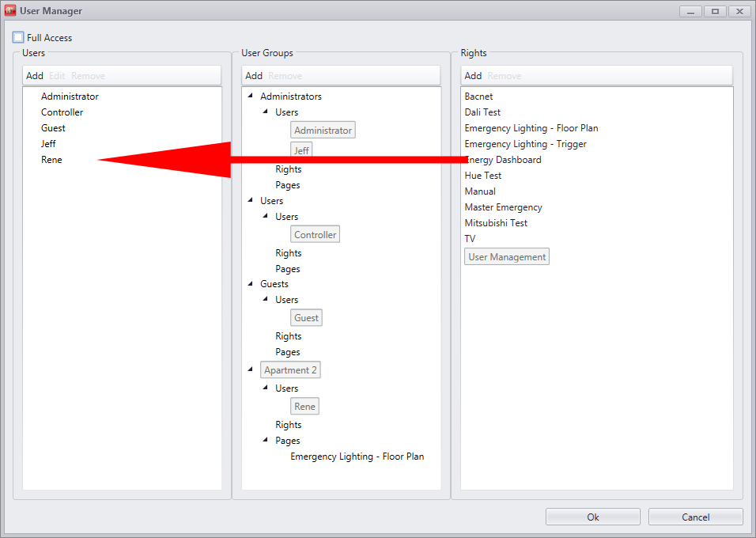
Task: Select Emergency Lighting - Floor Plan in Rights list
Action: (x=531, y=128)
